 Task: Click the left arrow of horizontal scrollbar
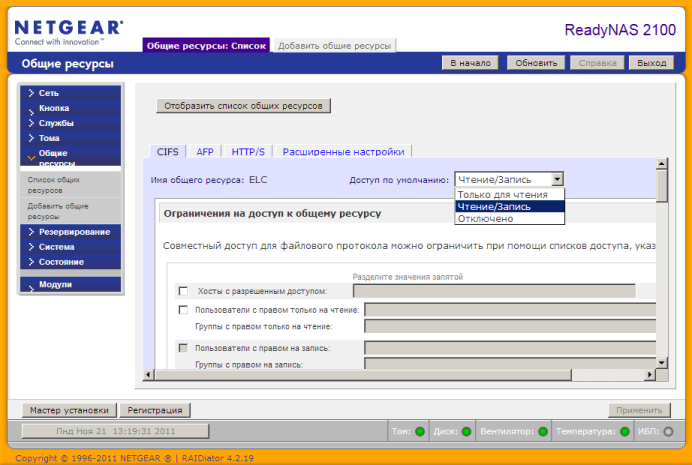coord(148,375)
